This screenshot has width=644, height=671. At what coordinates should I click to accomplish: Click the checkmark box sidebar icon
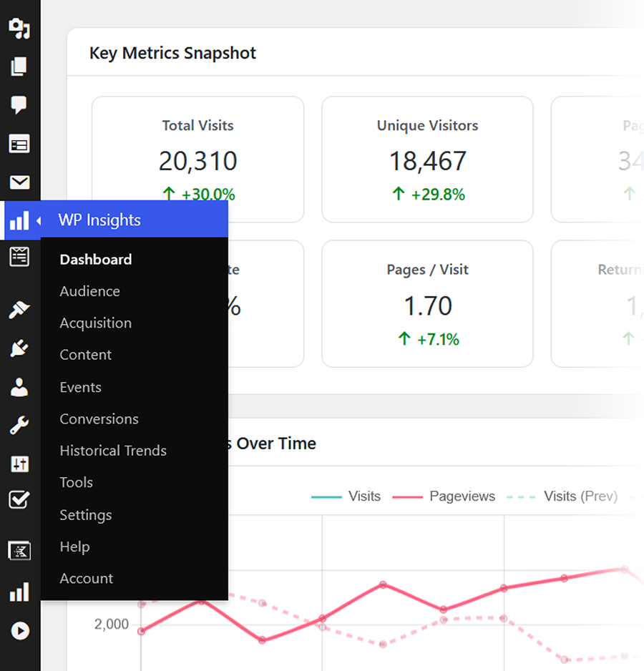pyautogui.click(x=19, y=500)
